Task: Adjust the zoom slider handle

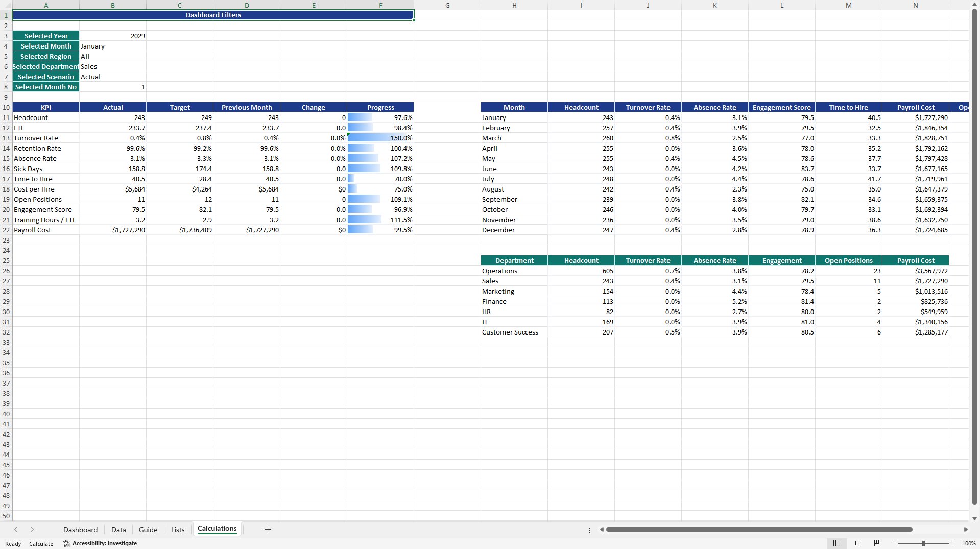Action: (x=923, y=543)
